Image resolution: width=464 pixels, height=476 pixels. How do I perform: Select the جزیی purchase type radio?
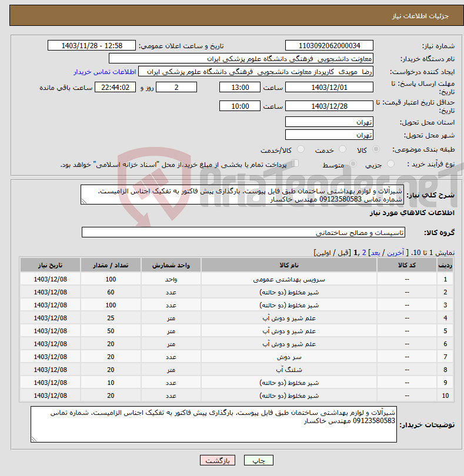point(390,164)
